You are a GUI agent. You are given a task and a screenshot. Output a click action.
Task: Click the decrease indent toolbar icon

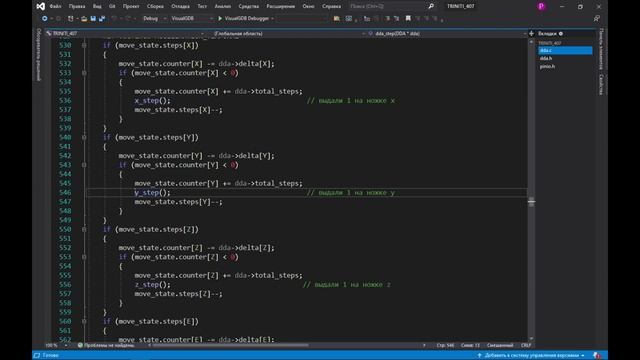tap(387, 18)
